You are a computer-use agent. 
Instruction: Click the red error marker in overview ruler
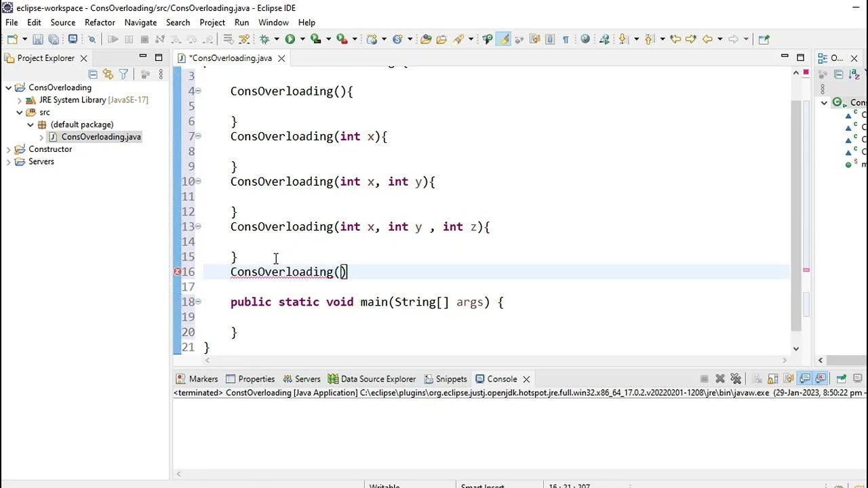(806, 270)
